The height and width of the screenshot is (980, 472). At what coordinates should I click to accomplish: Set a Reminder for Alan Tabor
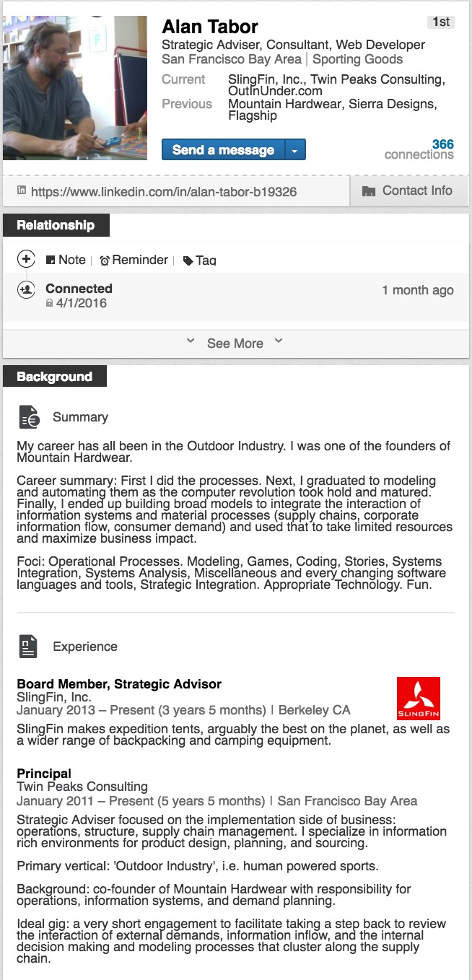coord(134,260)
